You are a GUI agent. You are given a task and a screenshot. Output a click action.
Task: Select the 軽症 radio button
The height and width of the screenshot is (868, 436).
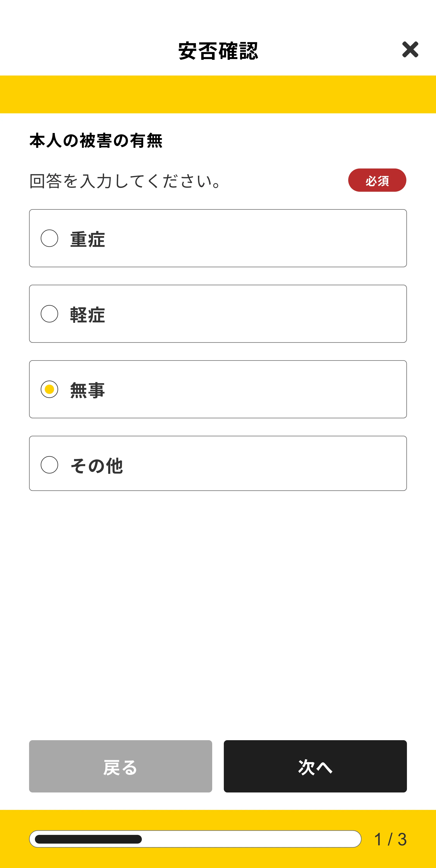[x=49, y=314]
